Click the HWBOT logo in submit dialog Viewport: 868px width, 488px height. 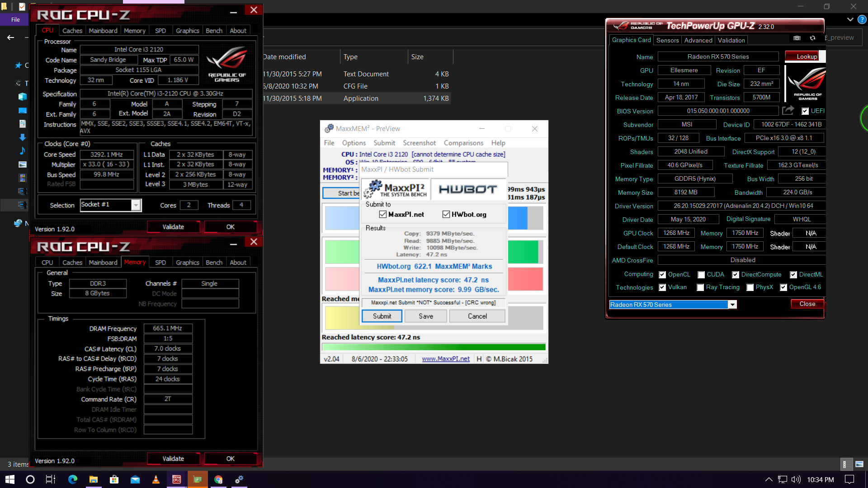click(x=468, y=189)
